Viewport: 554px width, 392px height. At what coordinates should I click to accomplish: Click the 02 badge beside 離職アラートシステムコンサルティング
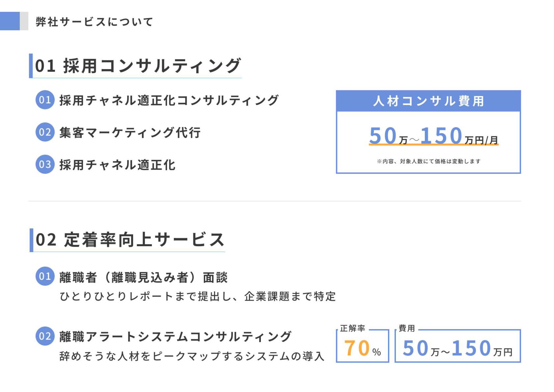coord(45,336)
